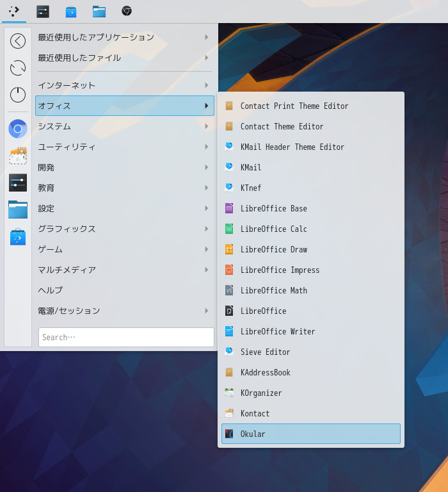The height and width of the screenshot is (492, 448).
Task: Expand the ユーティリティ submenu arrow
Action: tap(207, 147)
